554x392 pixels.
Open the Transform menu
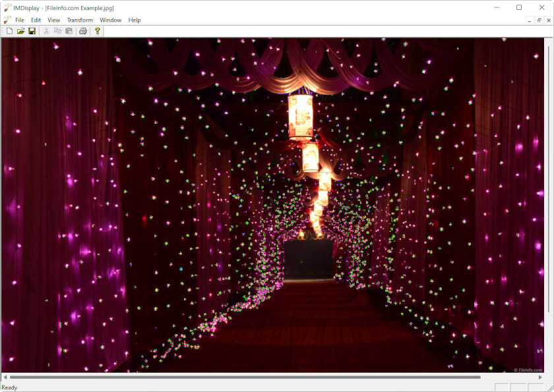point(80,20)
